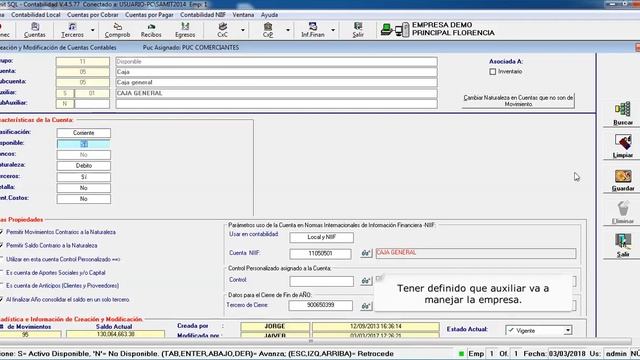640x360 pixels.
Task: Open the Naturaleza Debito selector
Action: [x=84, y=166]
